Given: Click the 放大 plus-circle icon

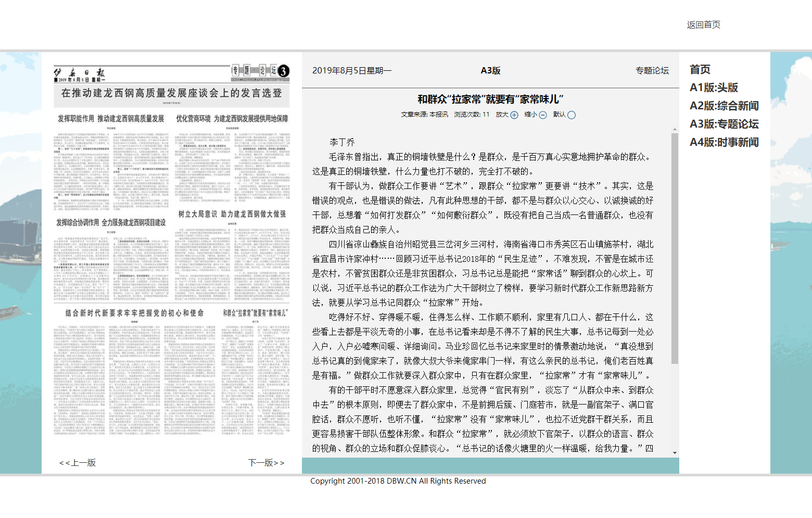Looking at the screenshot, I should [514, 115].
